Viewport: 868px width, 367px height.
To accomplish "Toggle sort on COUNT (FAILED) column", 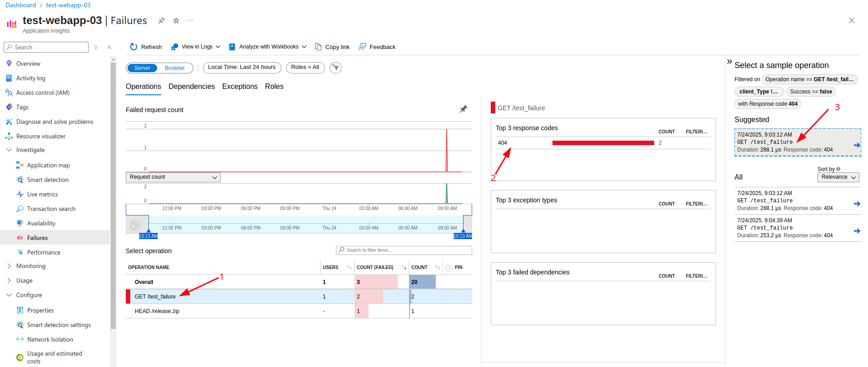I will (404, 268).
